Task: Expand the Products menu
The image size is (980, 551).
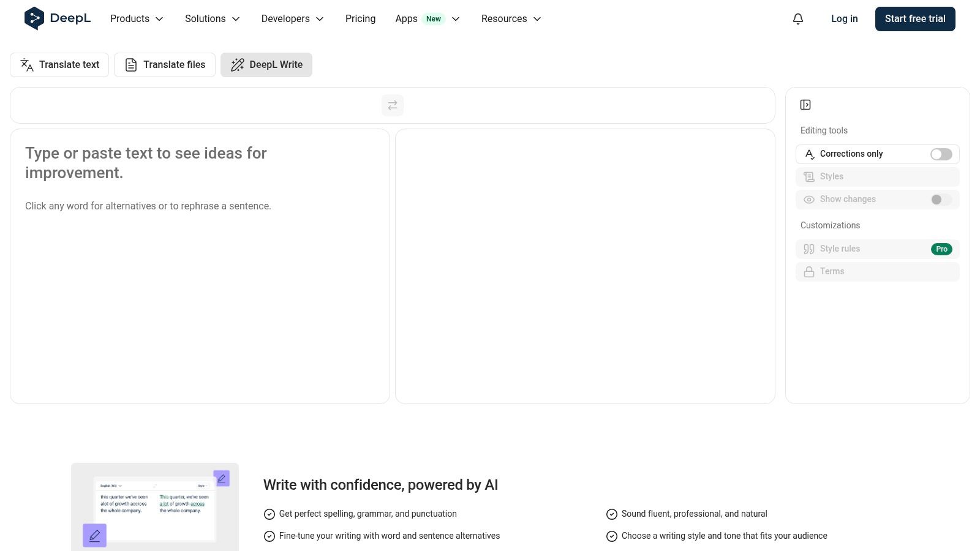Action: (137, 19)
